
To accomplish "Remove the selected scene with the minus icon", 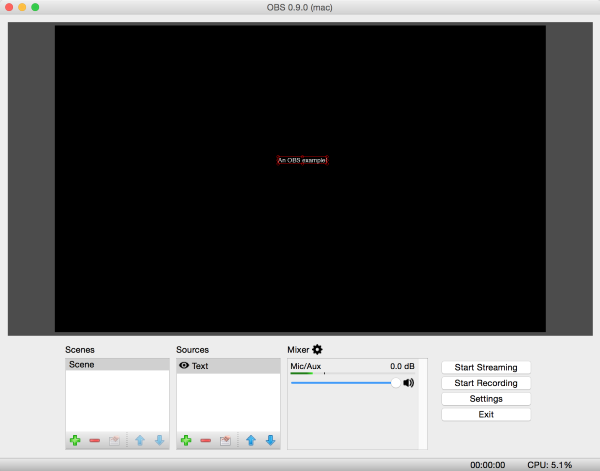I will tap(94, 440).
